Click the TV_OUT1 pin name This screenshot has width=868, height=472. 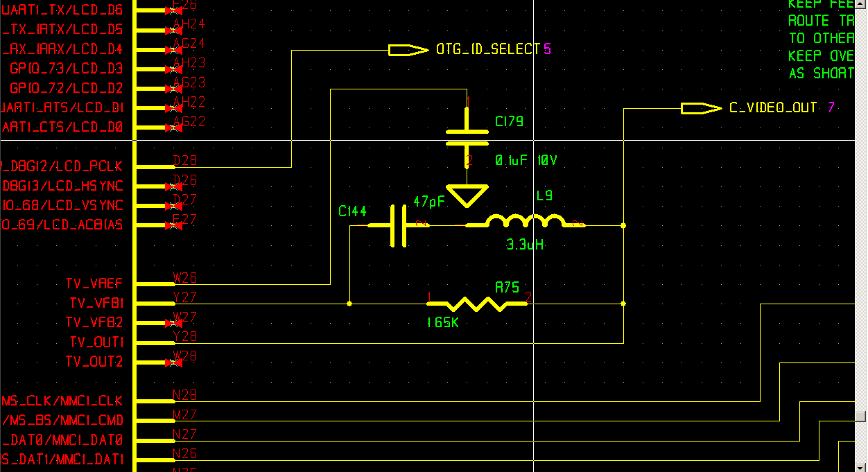(96, 342)
